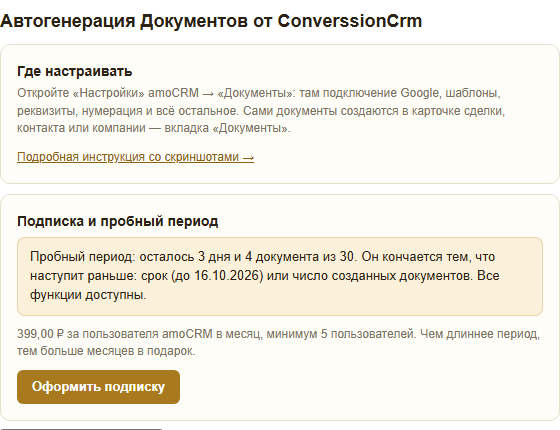The height and width of the screenshot is (430, 560).
Task: Click the «Оформить подписку» button
Action: [98, 387]
